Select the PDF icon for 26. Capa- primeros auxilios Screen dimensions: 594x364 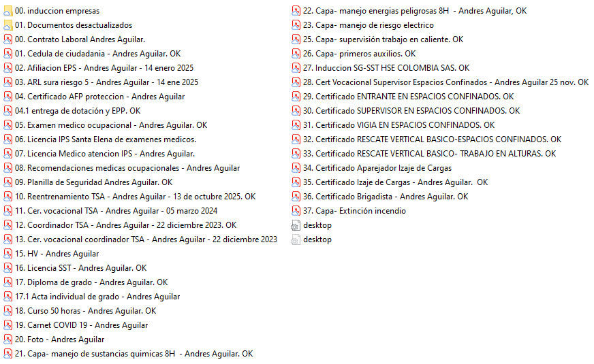pyautogui.click(x=296, y=54)
